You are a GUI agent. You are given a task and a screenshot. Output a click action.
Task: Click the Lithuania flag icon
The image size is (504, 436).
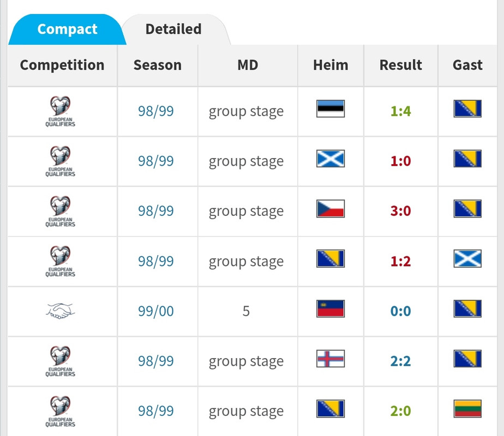[x=467, y=409]
